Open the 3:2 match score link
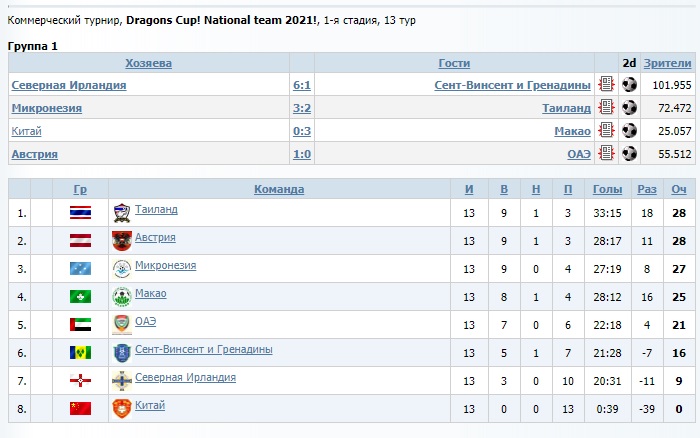Image resolution: width=700 pixels, height=438 pixels. 301,108
